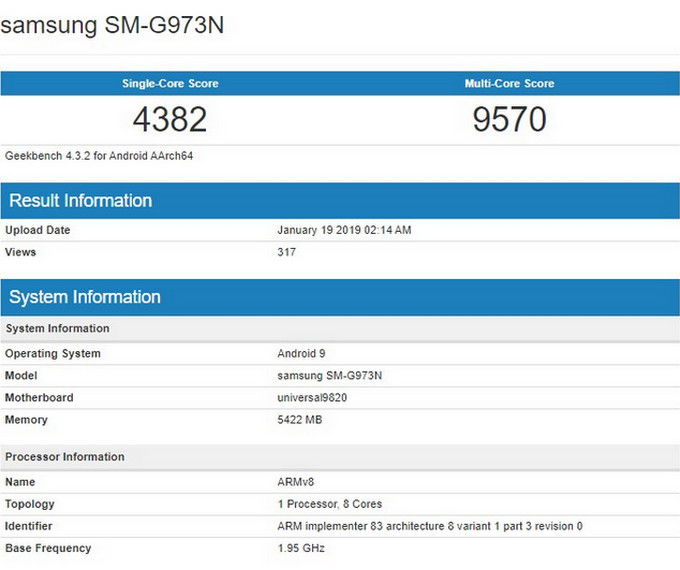Click the Name label in processor table
Viewport: 680px width, 570px height.
[x=20, y=482]
